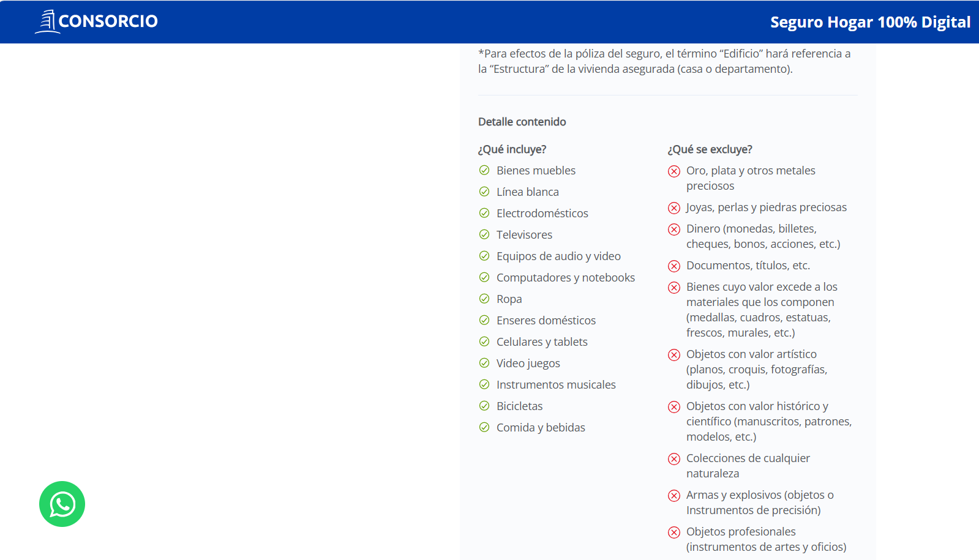
Task: Click the red X beside Bienes cuyo valor excede
Action: point(674,288)
